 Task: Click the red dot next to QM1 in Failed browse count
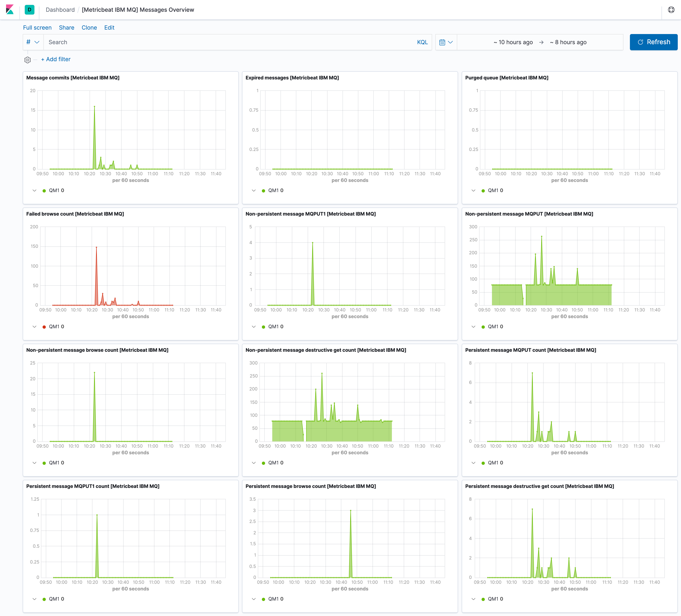coord(44,326)
